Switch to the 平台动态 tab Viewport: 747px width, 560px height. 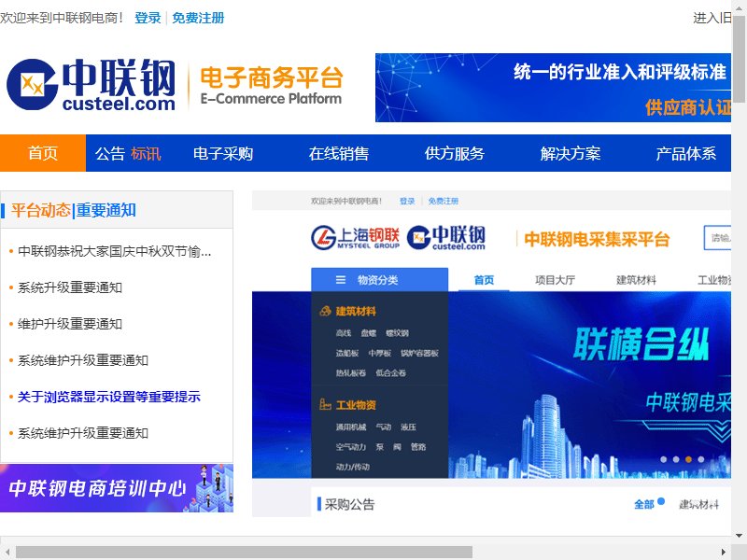pos(41,210)
